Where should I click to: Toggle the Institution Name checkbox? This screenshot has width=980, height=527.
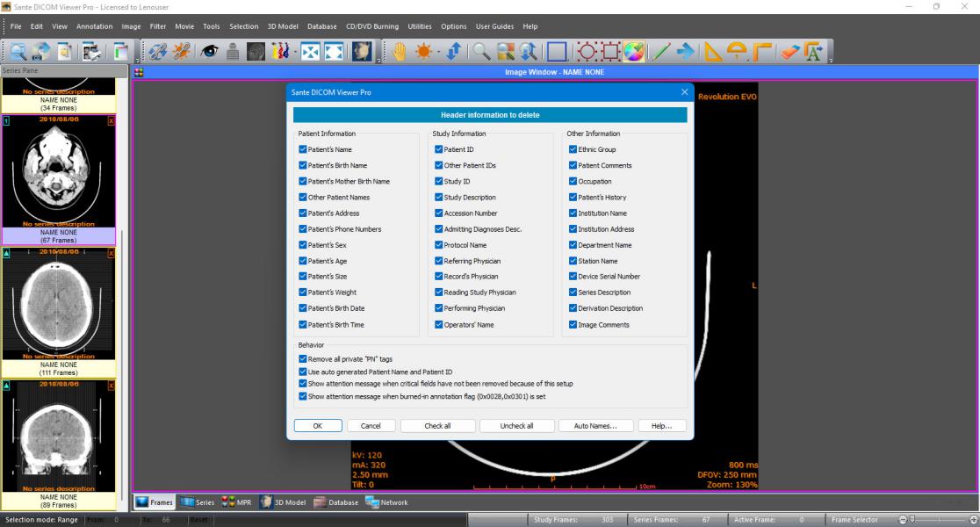click(573, 213)
